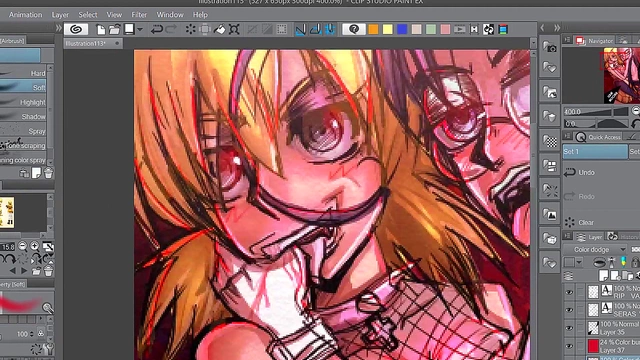Viewport: 640px width, 360px height.
Task: Pick the yellow swatch in command bar
Action: (x=387, y=29)
